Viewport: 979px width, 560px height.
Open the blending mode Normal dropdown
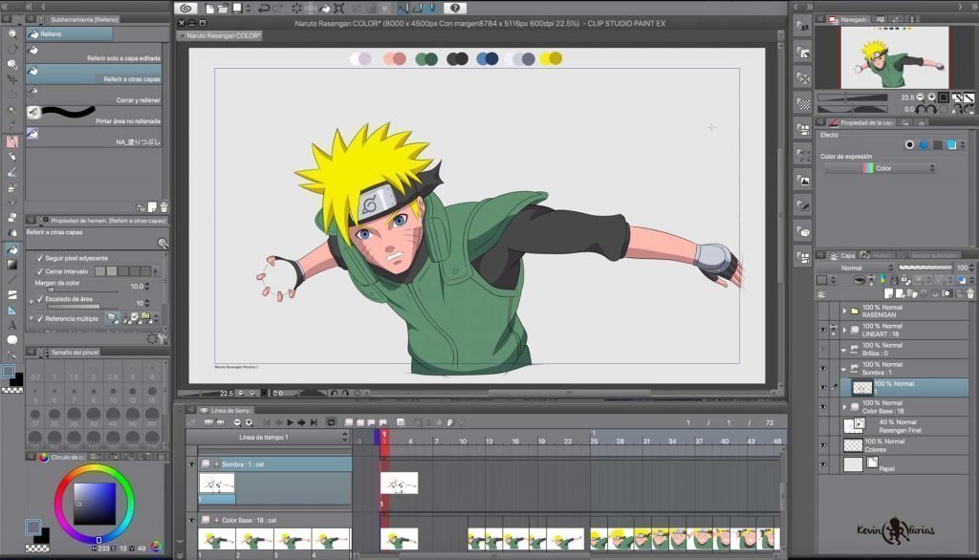point(855,268)
